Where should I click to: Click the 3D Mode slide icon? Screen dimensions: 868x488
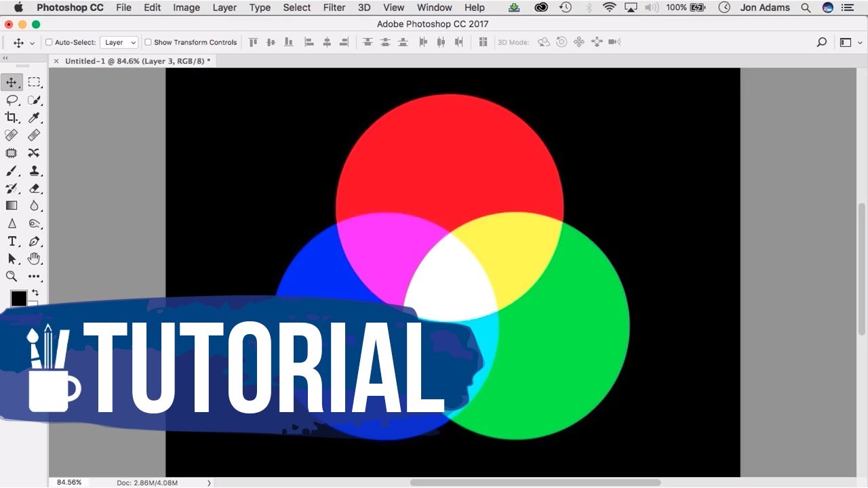tap(597, 42)
